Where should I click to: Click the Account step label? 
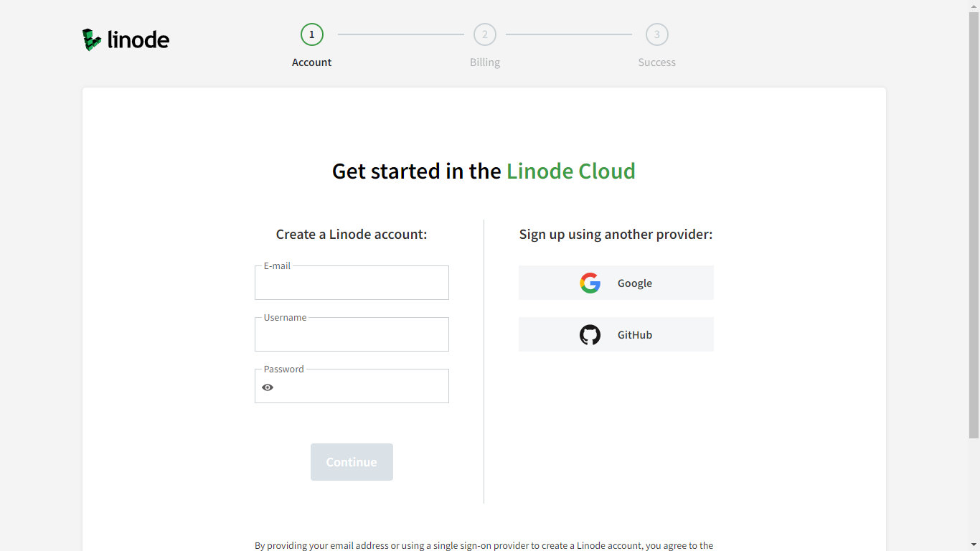point(312,62)
